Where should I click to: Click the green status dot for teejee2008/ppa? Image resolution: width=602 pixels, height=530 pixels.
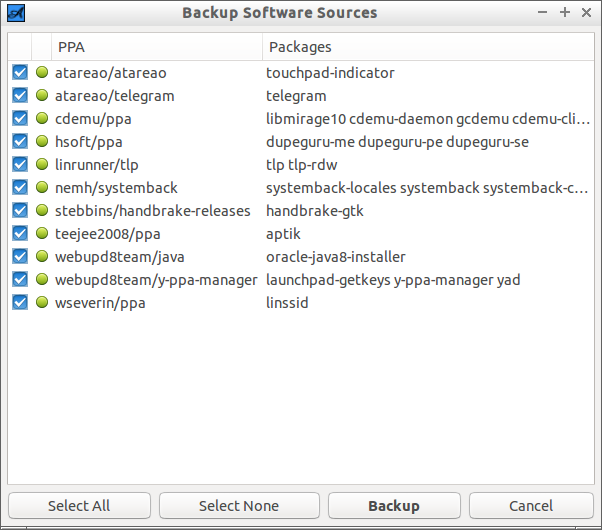pyautogui.click(x=42, y=233)
